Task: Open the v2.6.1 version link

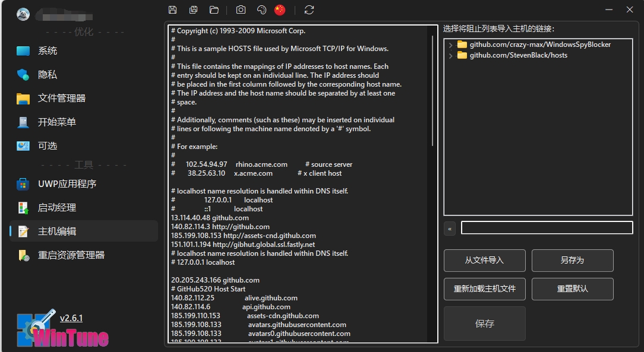Action: [71, 318]
